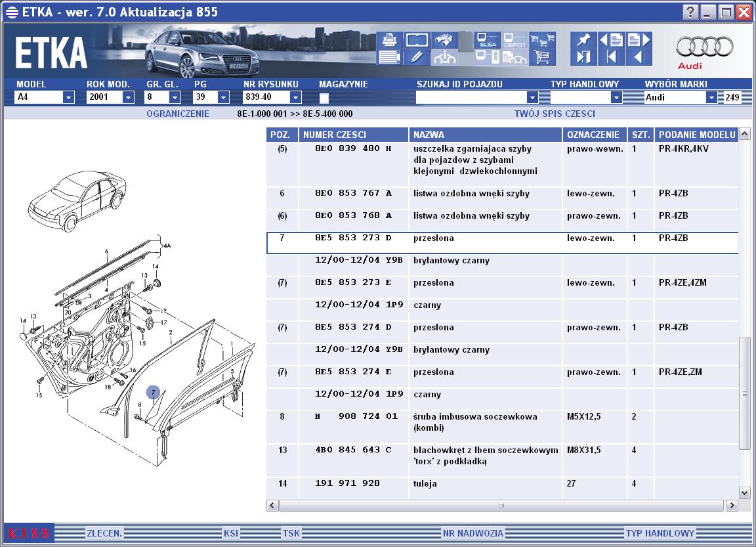Screen dimensions: 756x547
Task: Click the OZNACZENIE column header
Action: pyautogui.click(x=595, y=135)
